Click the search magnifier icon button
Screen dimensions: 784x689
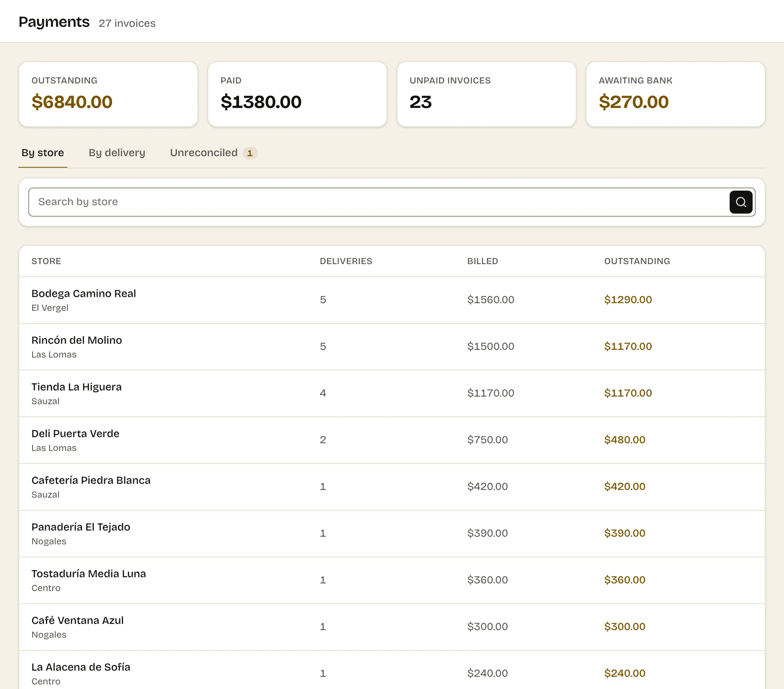pos(741,202)
